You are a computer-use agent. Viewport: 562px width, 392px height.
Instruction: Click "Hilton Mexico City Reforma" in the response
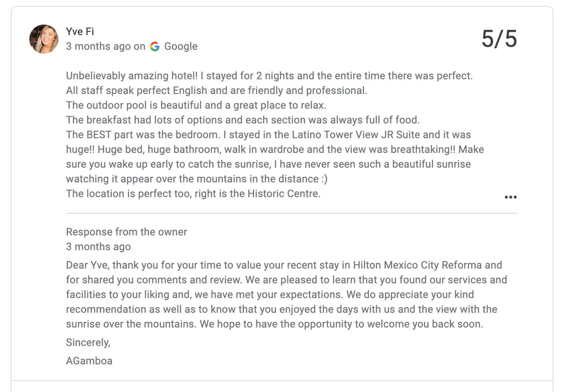[417, 265]
